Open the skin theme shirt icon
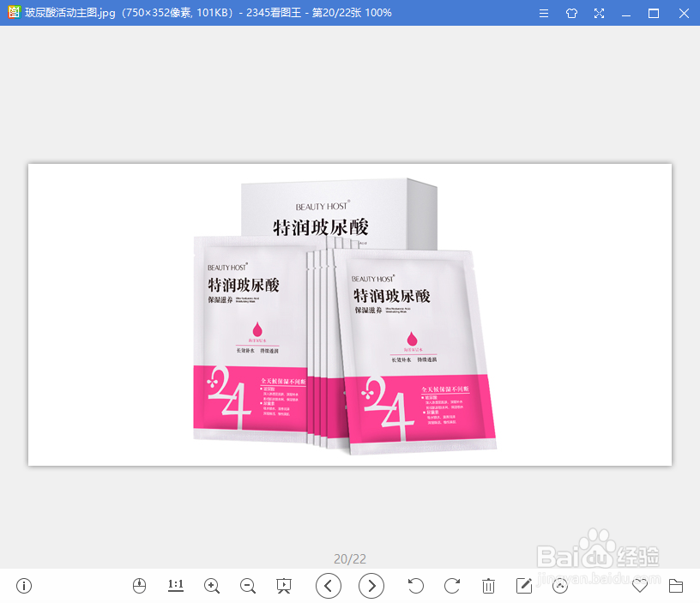This screenshot has height=603, width=700. click(x=571, y=13)
